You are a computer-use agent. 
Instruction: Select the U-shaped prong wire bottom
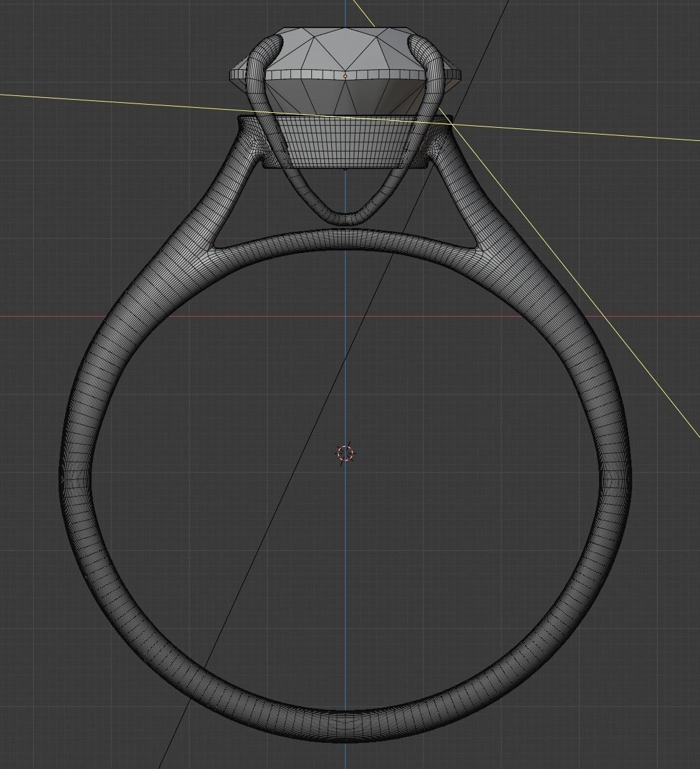(x=346, y=218)
